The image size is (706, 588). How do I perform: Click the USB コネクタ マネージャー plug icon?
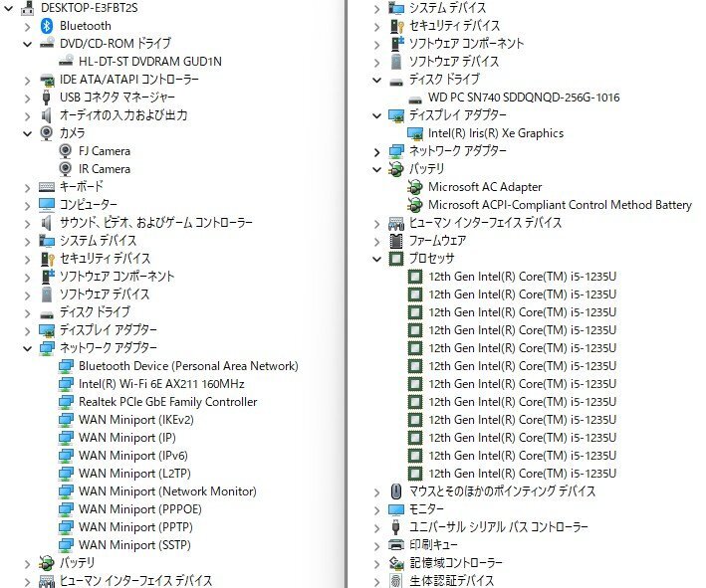click(46, 98)
